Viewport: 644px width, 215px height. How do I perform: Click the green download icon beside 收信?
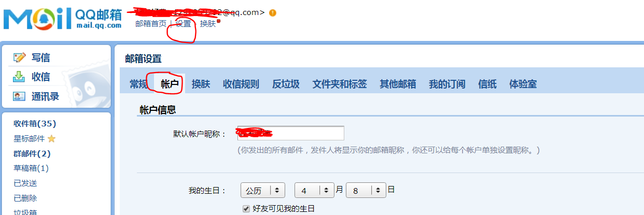point(20,77)
